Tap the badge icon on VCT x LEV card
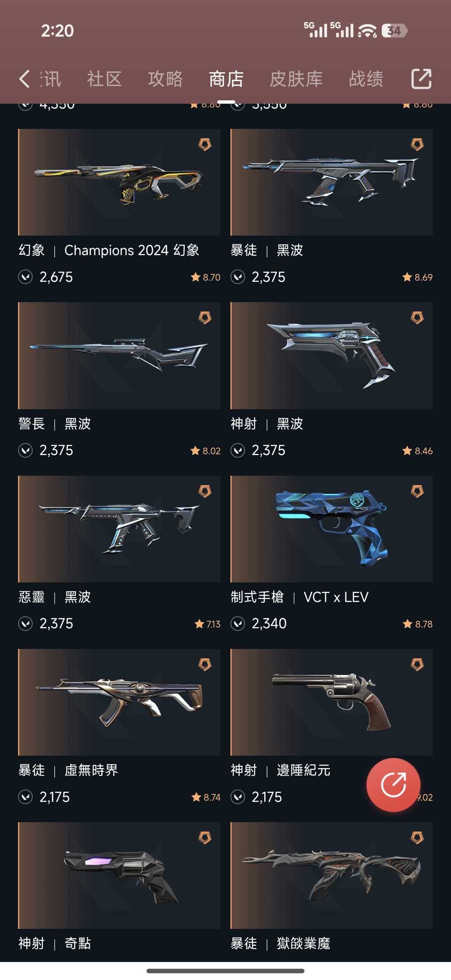This screenshot has height=980, width=451. (417, 491)
